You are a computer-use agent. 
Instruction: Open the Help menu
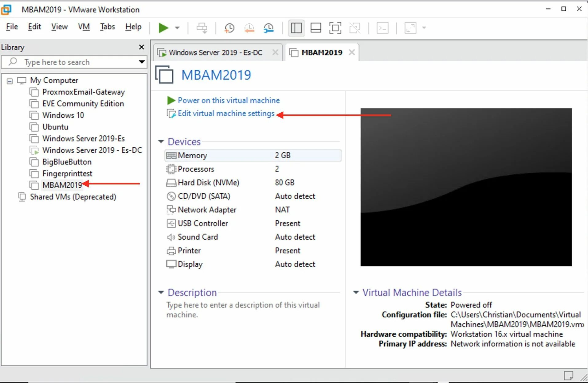(x=133, y=27)
